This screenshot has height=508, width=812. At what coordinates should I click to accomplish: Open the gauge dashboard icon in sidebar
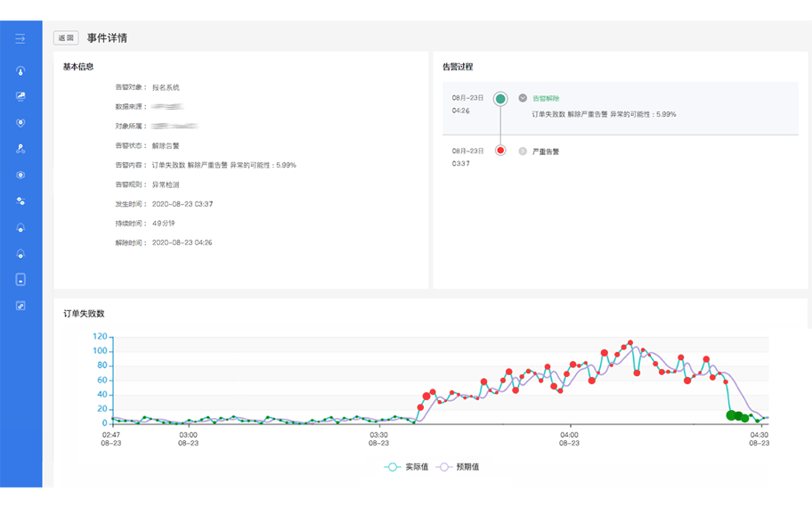pos(20,70)
